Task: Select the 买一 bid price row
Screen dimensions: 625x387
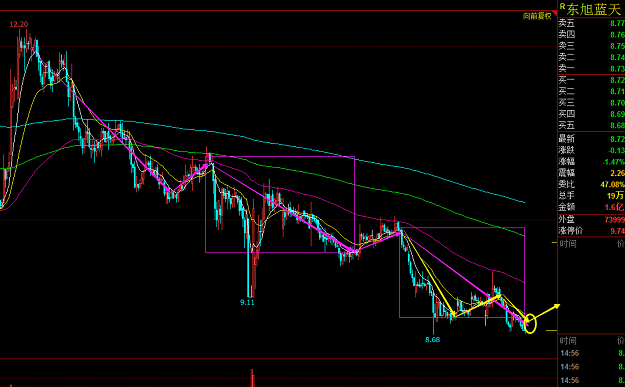Action: (591, 80)
